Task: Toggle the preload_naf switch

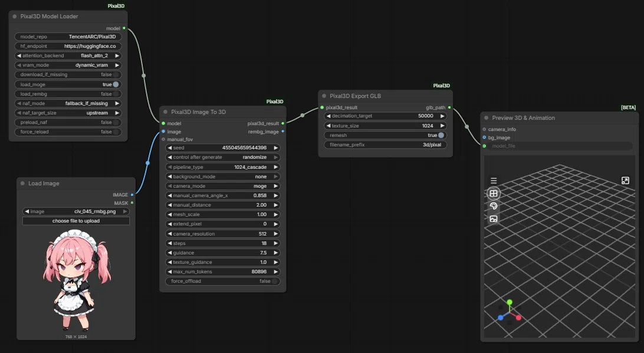Action: 116,122
